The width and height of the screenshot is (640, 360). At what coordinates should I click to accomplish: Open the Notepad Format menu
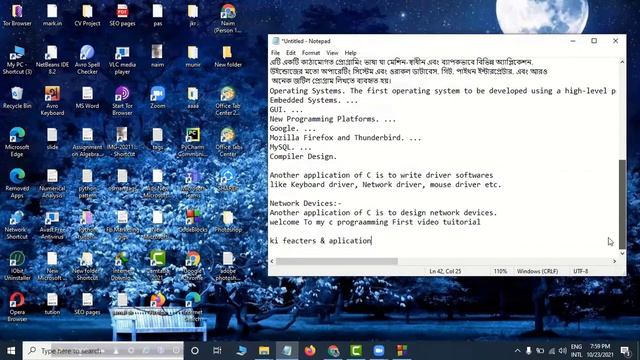[311, 53]
